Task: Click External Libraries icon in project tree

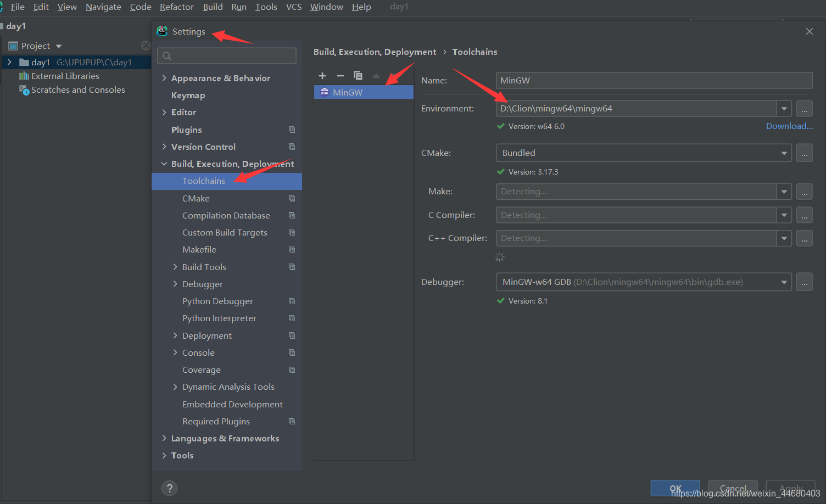Action: coord(24,76)
